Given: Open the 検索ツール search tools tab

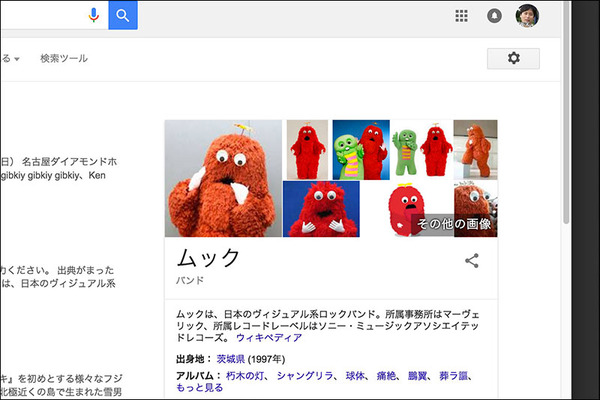Looking at the screenshot, I should click(64, 59).
